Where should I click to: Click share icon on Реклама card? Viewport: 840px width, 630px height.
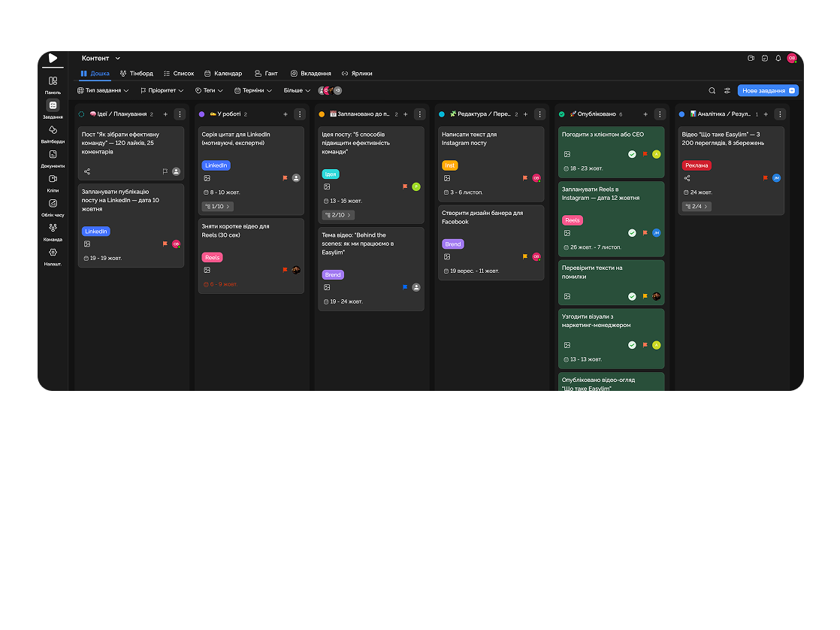tap(687, 178)
